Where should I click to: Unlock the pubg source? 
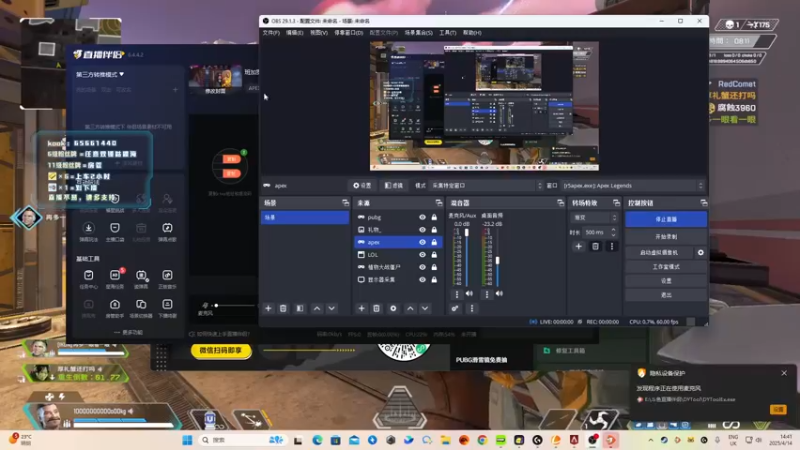pyautogui.click(x=434, y=217)
